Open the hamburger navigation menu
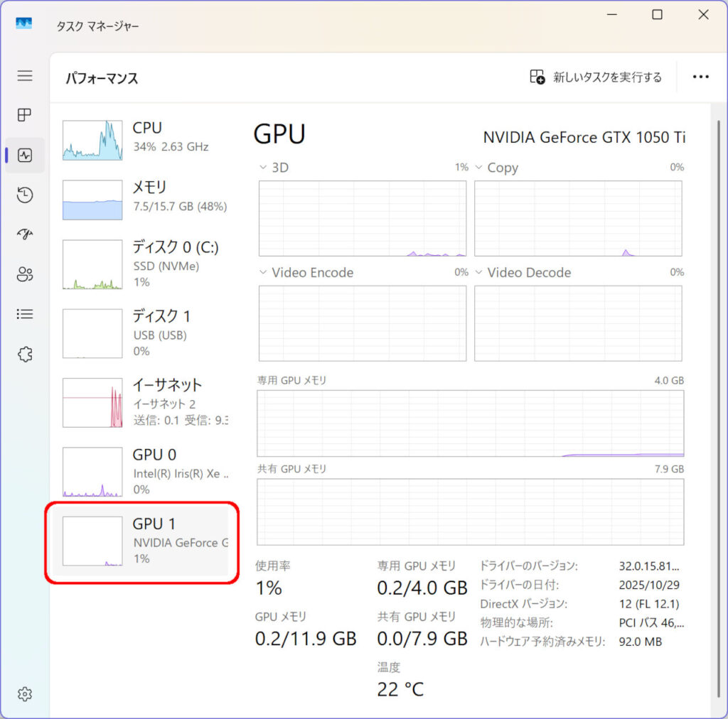 tap(25, 75)
